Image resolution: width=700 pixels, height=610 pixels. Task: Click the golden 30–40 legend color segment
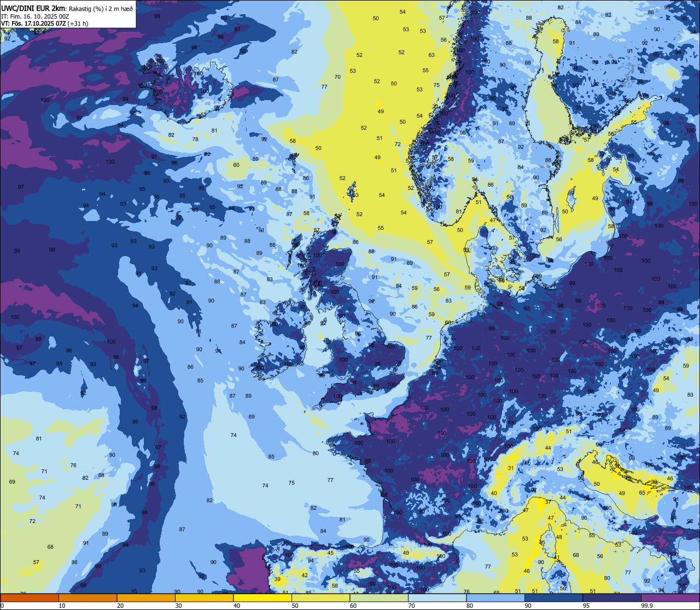click(x=204, y=597)
